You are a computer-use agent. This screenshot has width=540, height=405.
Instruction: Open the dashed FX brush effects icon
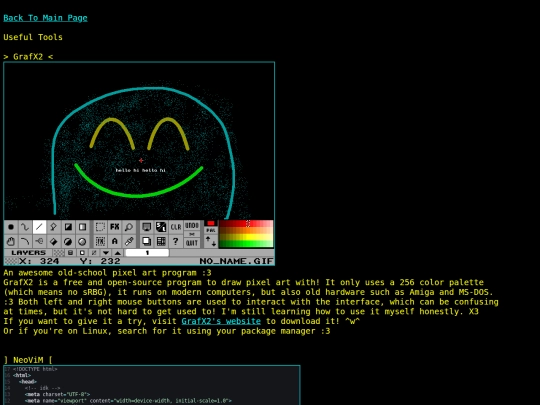[100, 241]
